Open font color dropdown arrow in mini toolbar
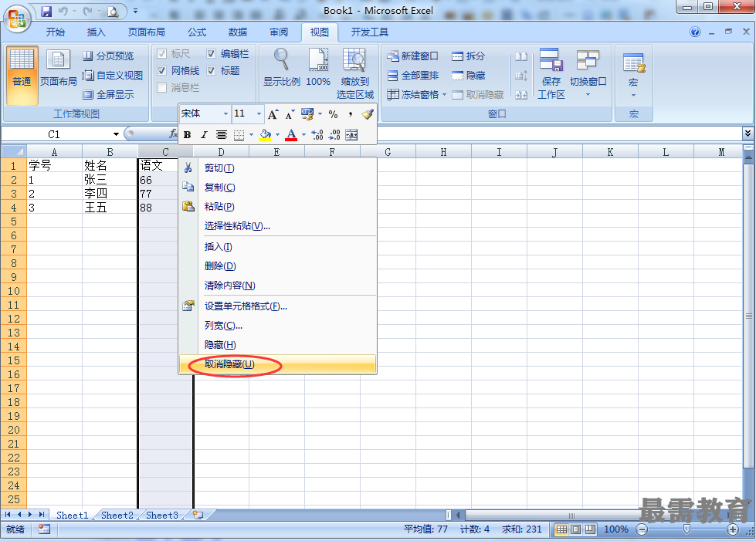Screen dimensions: 756x541 pyautogui.click(x=303, y=135)
